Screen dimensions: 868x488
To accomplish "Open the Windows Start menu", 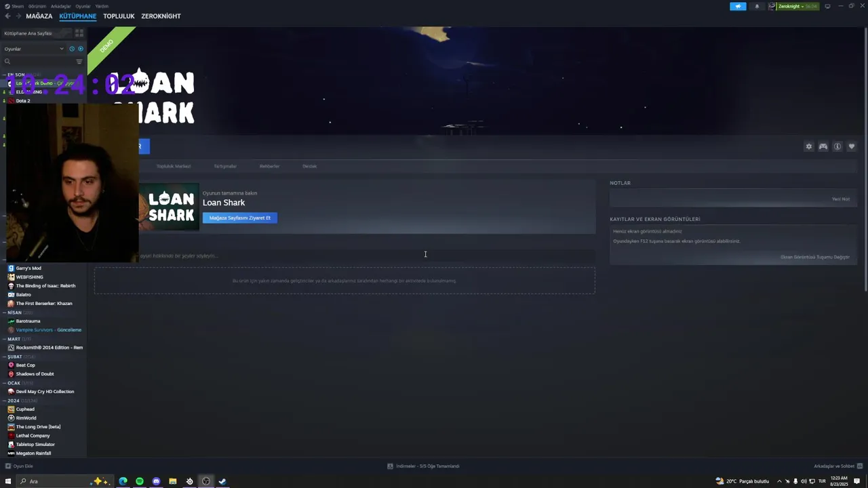I will [8, 481].
